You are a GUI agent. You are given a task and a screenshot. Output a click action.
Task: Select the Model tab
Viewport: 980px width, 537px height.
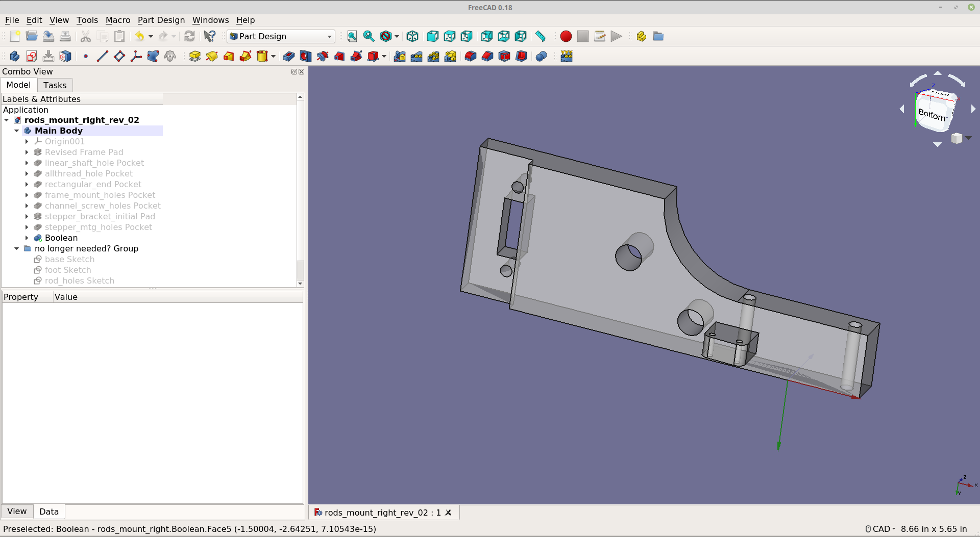(18, 85)
